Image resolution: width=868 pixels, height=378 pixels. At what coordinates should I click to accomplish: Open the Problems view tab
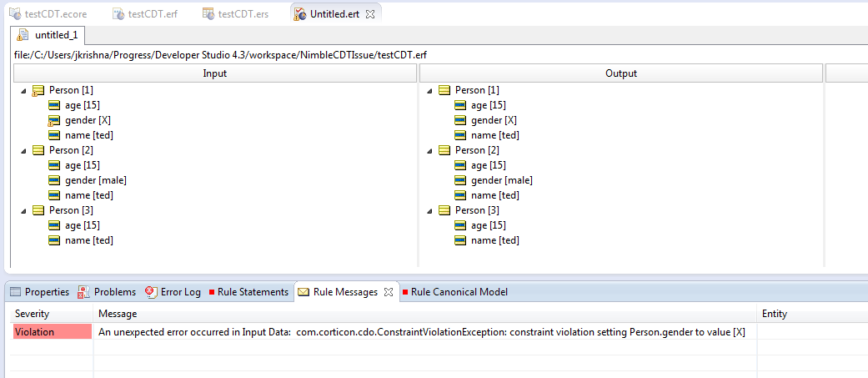tap(107, 291)
